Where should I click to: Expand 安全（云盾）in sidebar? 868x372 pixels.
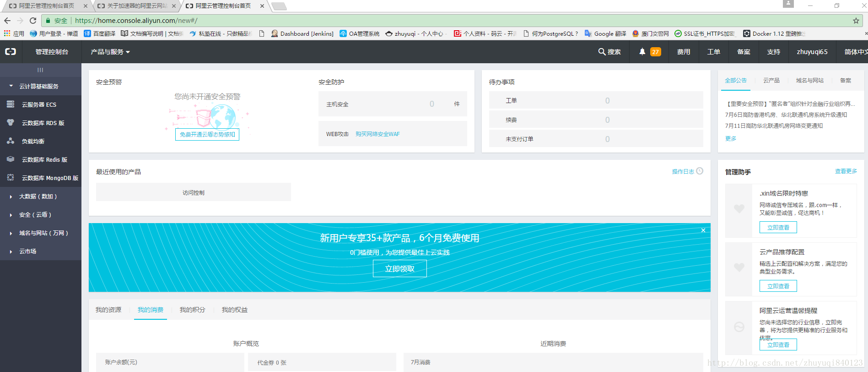pyautogui.click(x=41, y=214)
